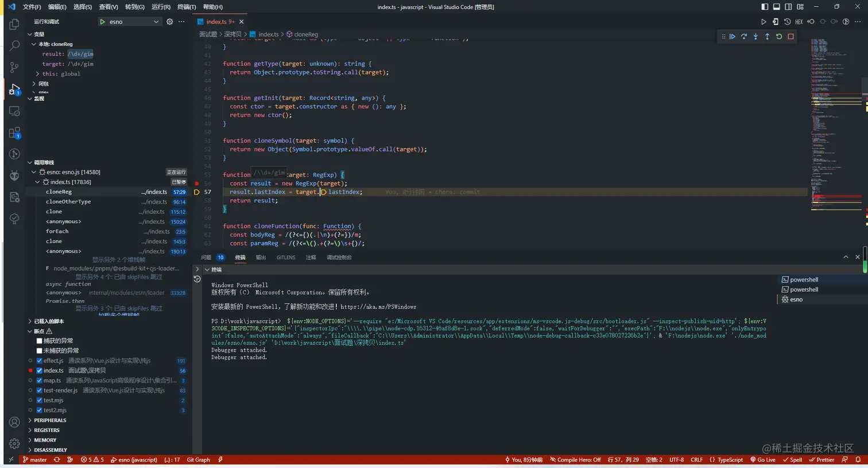Image resolution: width=868 pixels, height=468 pixels.
Task: Click Continue in the debug toolbar
Action: [733, 36]
